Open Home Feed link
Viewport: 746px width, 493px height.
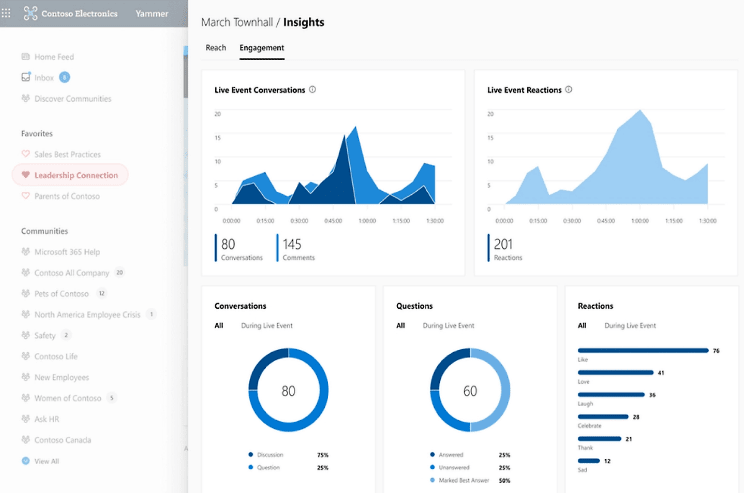(54, 57)
